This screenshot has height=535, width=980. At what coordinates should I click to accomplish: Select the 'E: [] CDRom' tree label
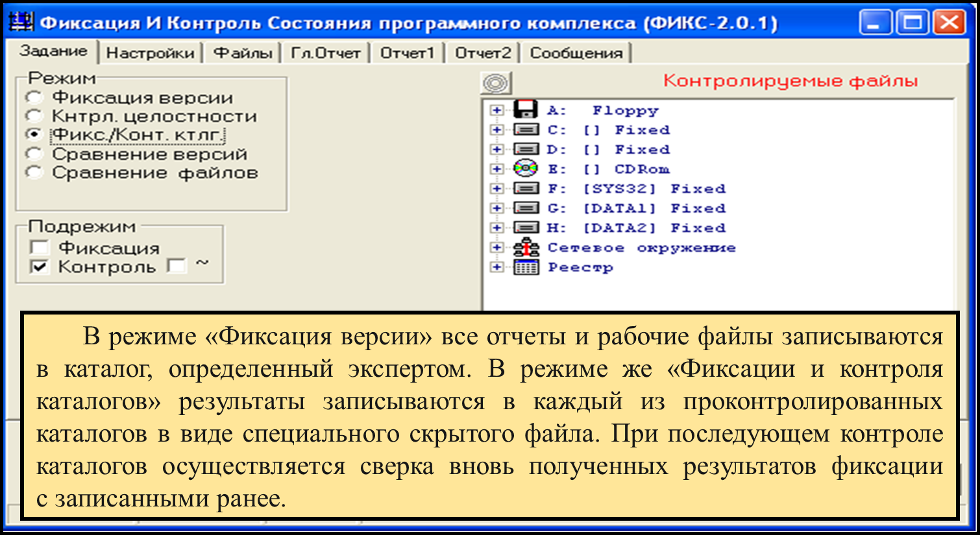tap(608, 169)
